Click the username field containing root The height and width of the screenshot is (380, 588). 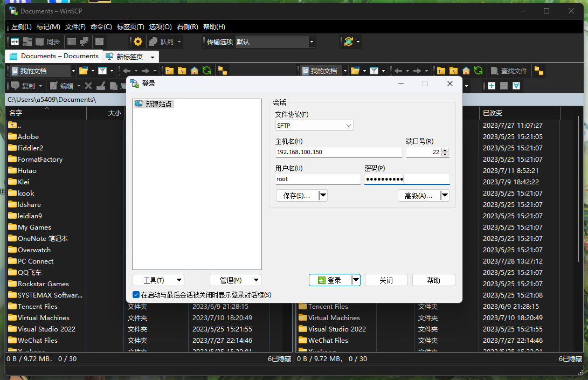pos(317,179)
